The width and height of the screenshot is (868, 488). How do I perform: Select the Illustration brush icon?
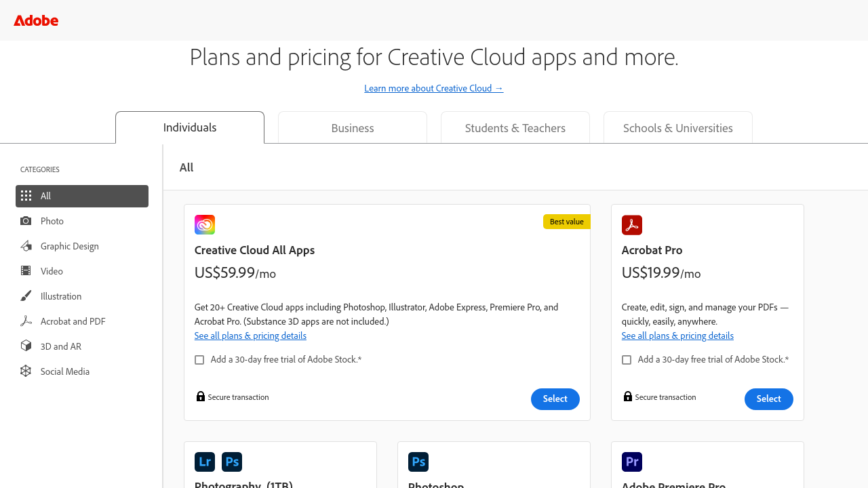point(26,296)
